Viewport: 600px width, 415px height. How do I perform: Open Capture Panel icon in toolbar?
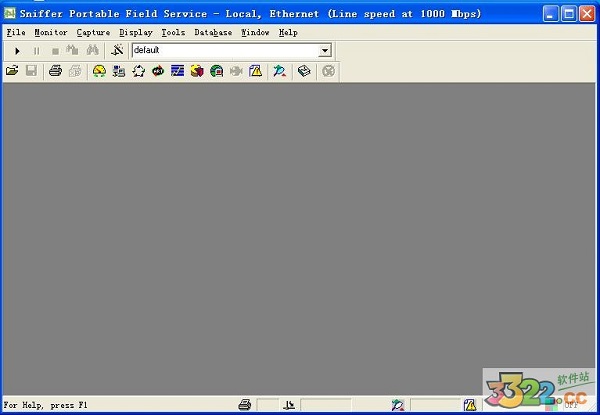(280, 71)
